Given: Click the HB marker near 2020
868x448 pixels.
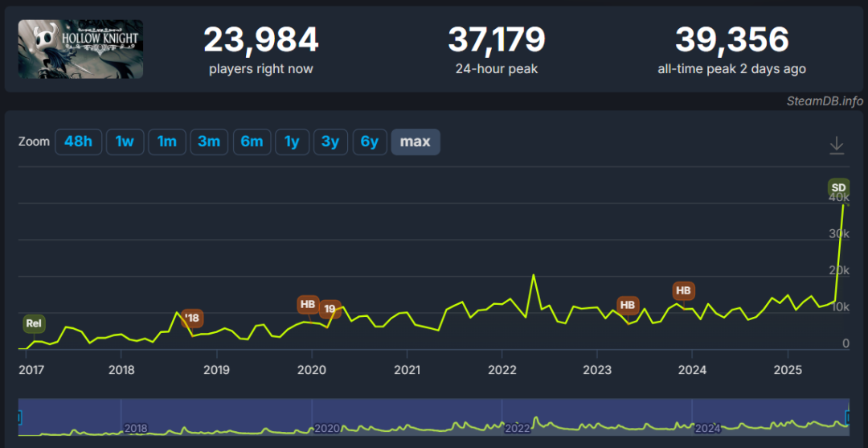Looking at the screenshot, I should coord(308,305).
